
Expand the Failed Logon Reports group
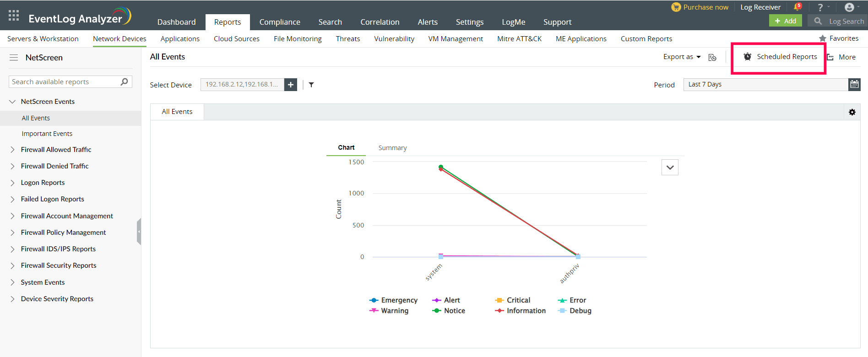pos(12,199)
